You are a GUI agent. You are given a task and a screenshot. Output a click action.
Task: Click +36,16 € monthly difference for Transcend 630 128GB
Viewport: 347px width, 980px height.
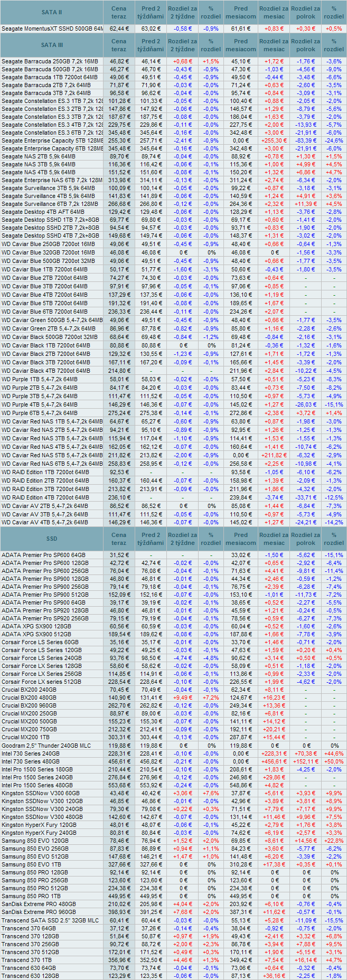274,976
